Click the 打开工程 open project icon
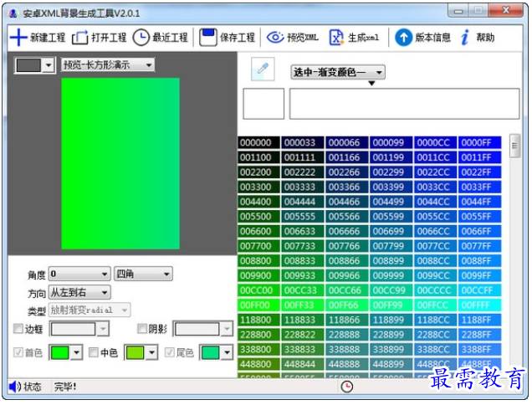The image size is (532, 405). point(79,38)
